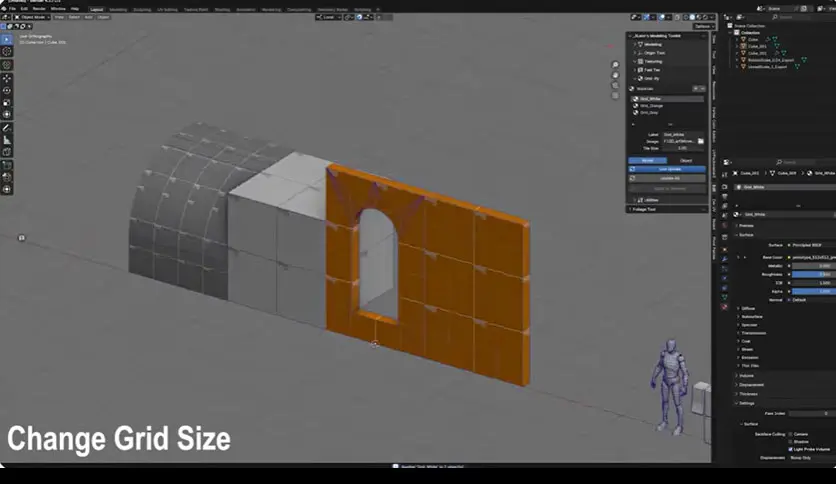Open the Object Mode dropdown

click(31, 17)
